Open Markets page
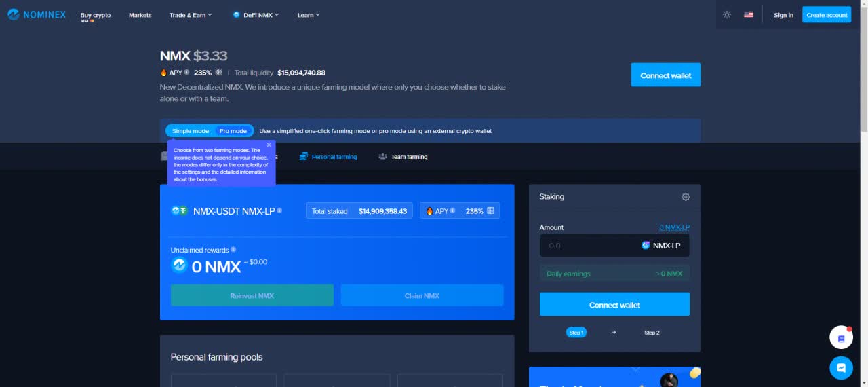Screen dimensions: 868x387 (x=140, y=15)
